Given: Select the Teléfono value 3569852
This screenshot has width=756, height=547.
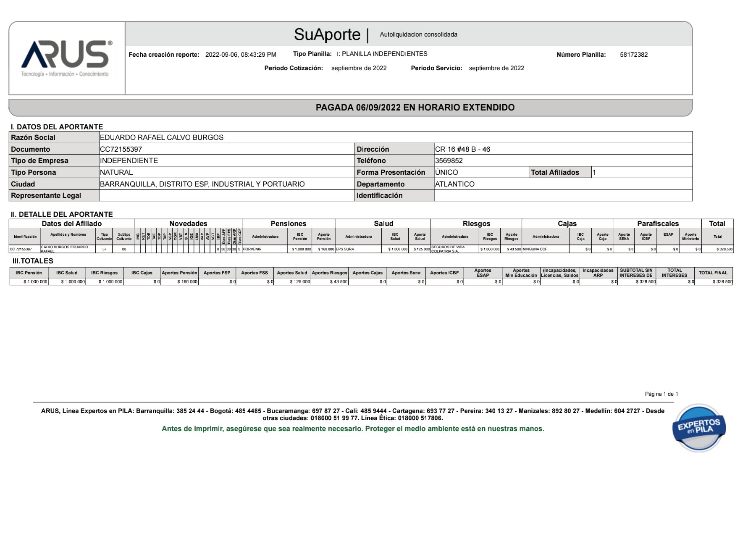Looking at the screenshot, I should pos(449,160).
